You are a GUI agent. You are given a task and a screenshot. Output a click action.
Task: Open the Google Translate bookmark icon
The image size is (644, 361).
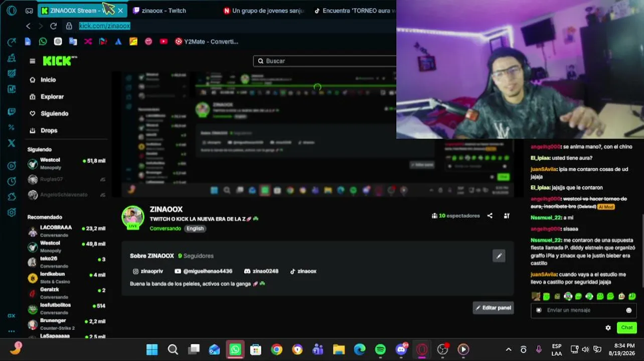point(73,42)
